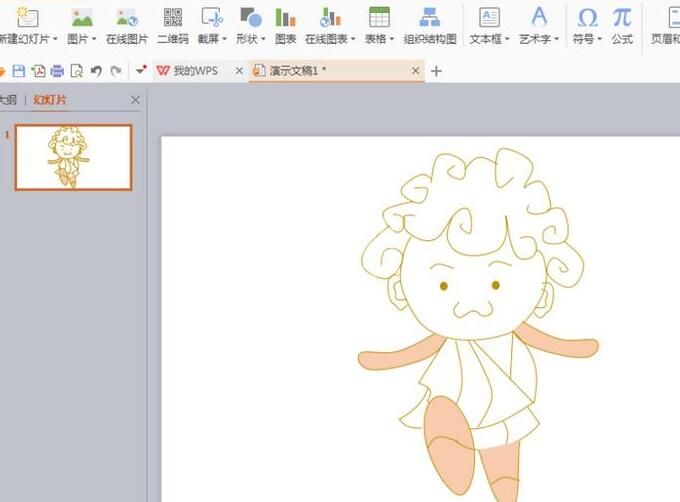680x502 pixels.
Task: Close the 我的WPS tab
Action: pos(239,71)
